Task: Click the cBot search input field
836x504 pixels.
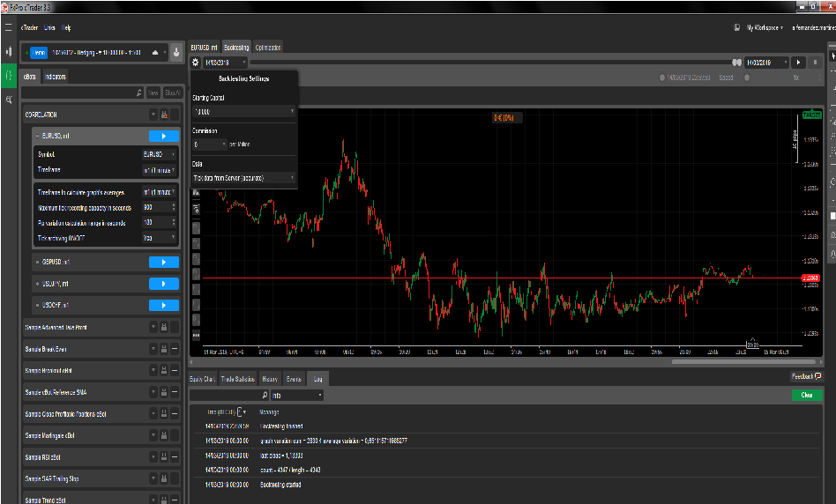Action: 79,93
